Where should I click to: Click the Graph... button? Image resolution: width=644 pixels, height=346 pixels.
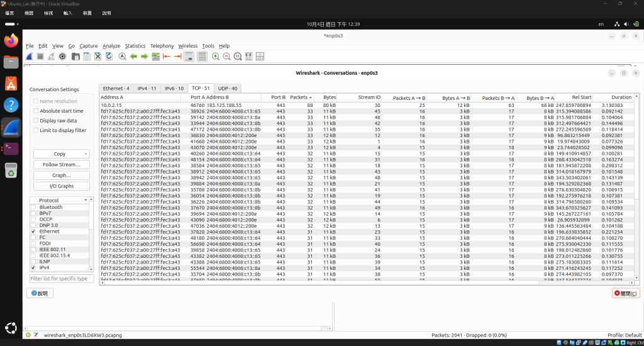(62, 175)
